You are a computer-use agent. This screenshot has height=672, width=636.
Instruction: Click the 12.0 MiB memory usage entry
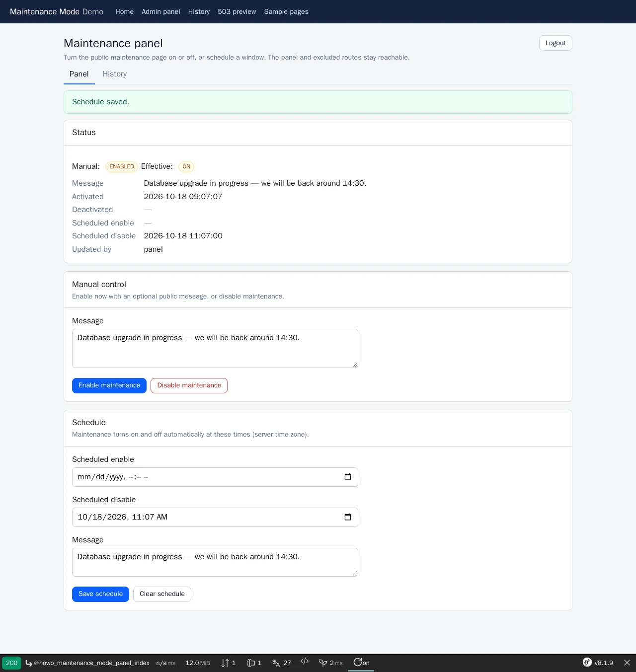198,663
